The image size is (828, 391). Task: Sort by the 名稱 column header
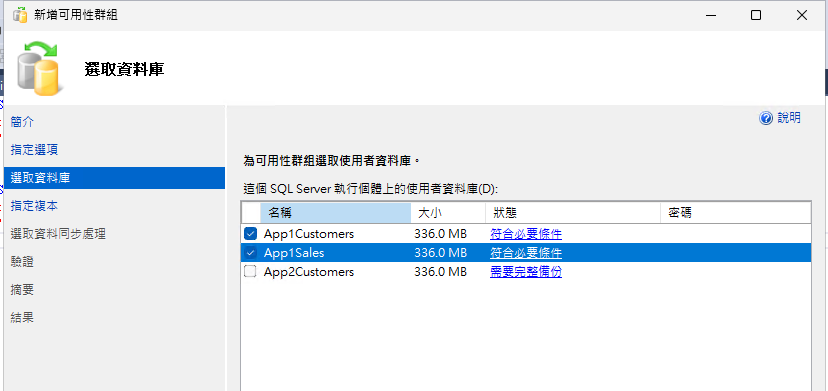[x=335, y=213]
